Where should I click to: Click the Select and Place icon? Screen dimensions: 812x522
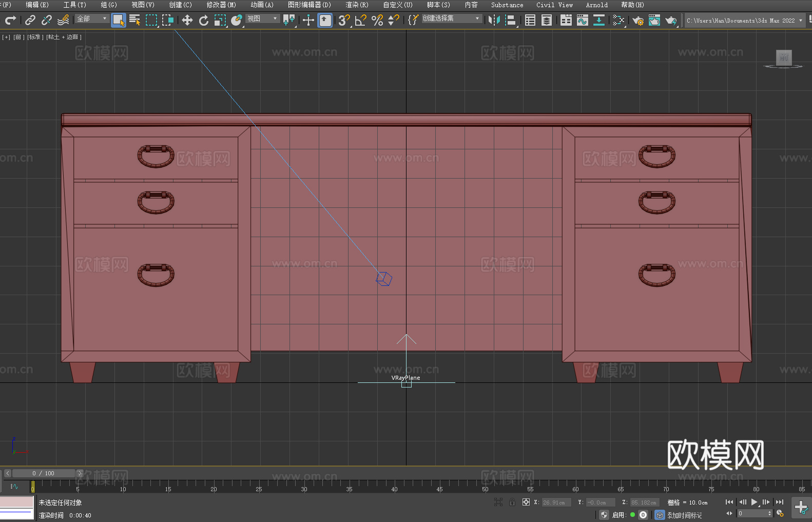237,20
